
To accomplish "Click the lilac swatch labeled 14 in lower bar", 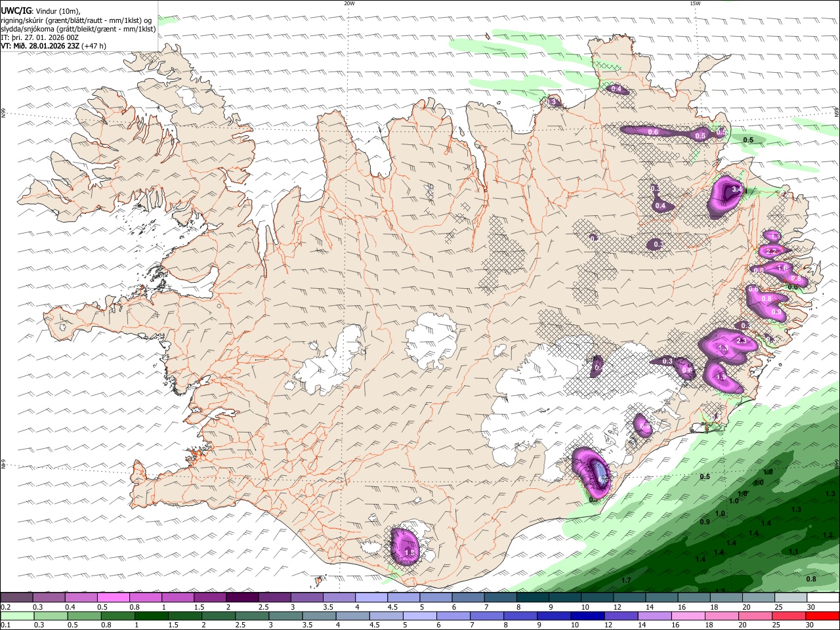I will 654,616.
